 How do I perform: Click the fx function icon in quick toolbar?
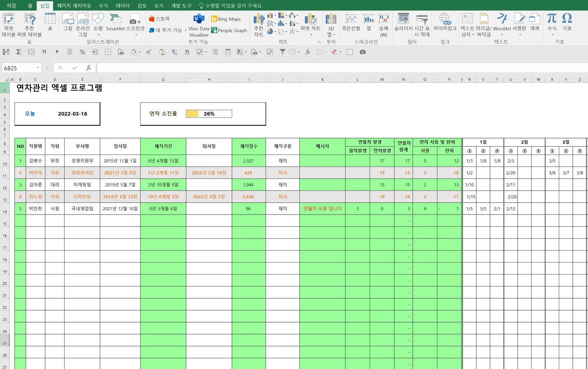click(308, 52)
